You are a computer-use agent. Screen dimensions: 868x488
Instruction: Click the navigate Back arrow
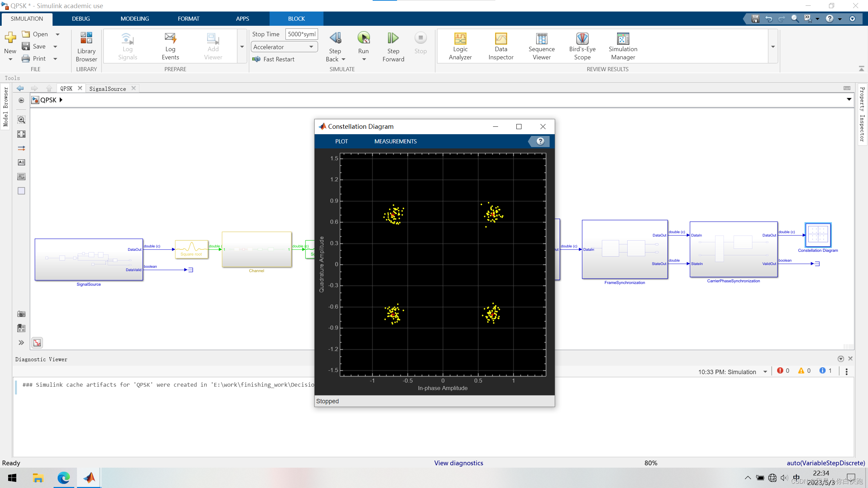(x=20, y=88)
